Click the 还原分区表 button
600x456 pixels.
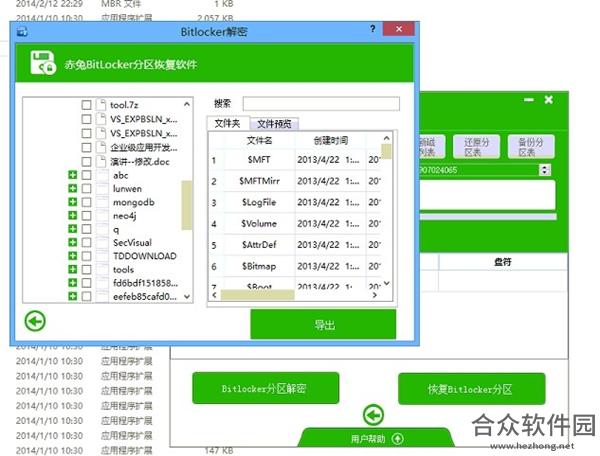click(476, 147)
